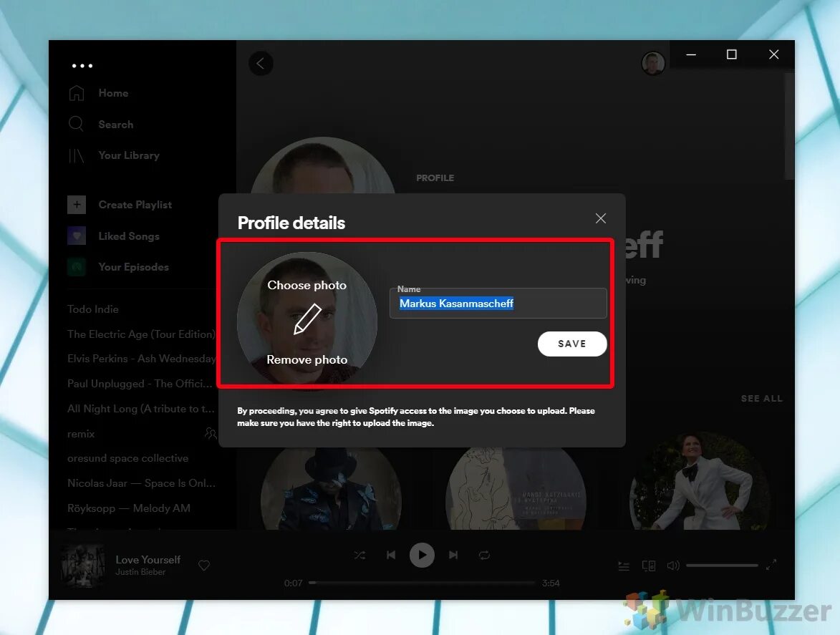
Task: Open Nicolas Jaar — Space Is Only playlist
Action: click(x=141, y=483)
